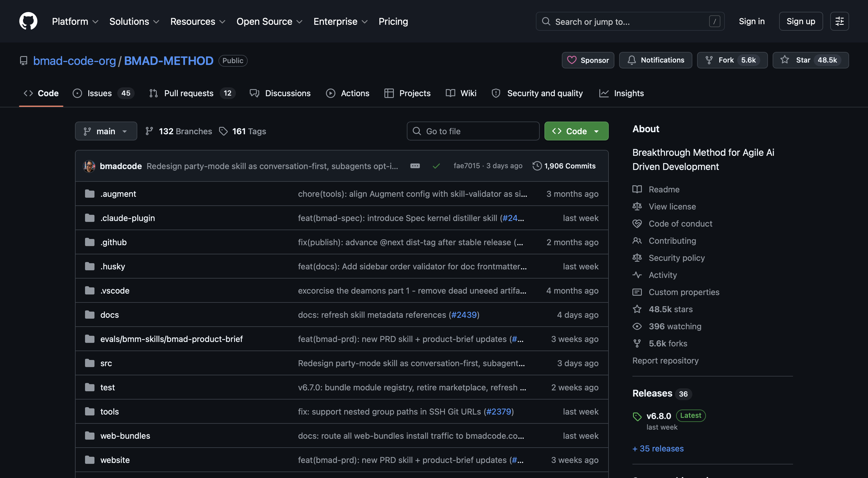Image resolution: width=868 pixels, height=478 pixels.
Task: Open Notifications bell button
Action: [656, 60]
